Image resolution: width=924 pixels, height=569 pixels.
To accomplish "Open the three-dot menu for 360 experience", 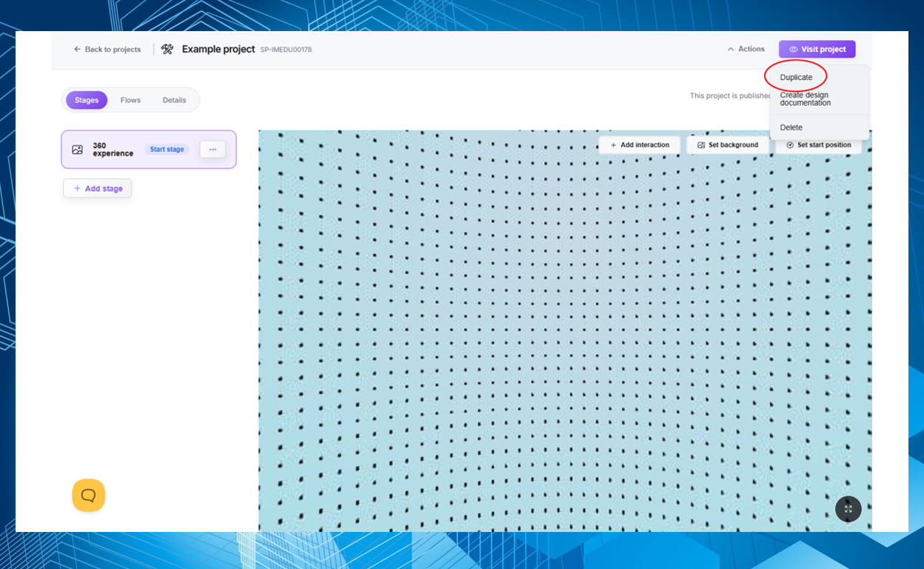I will (212, 150).
